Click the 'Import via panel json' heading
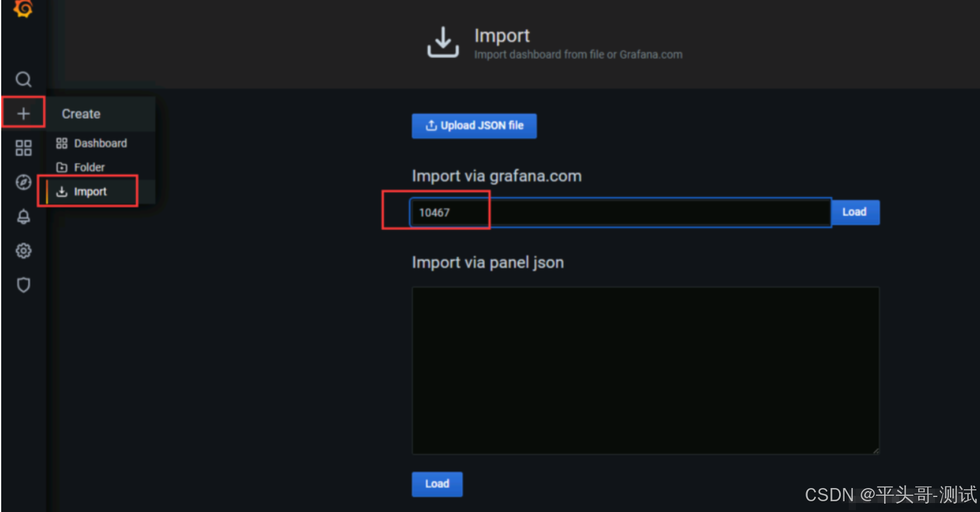Viewport: 980px width, 512px height. pyautogui.click(x=488, y=263)
